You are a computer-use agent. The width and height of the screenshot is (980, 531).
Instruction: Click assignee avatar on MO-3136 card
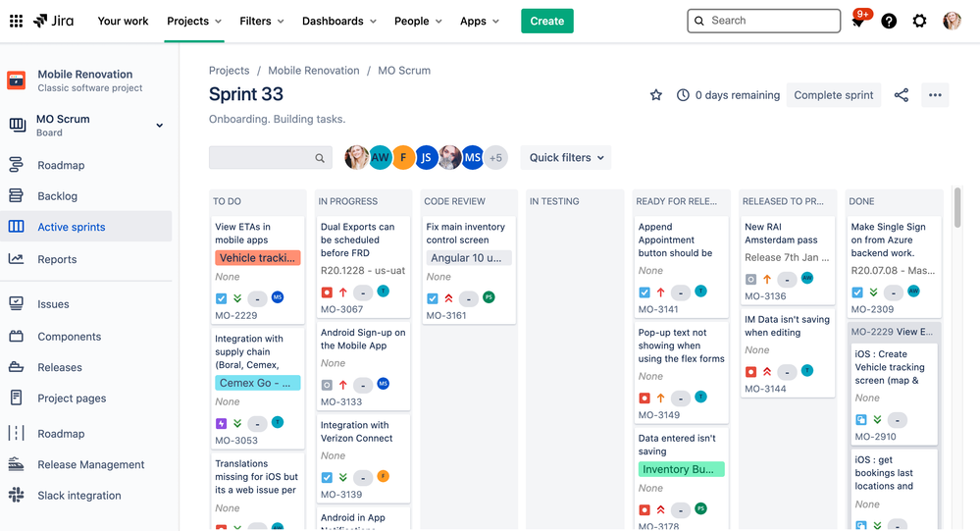coord(807,278)
